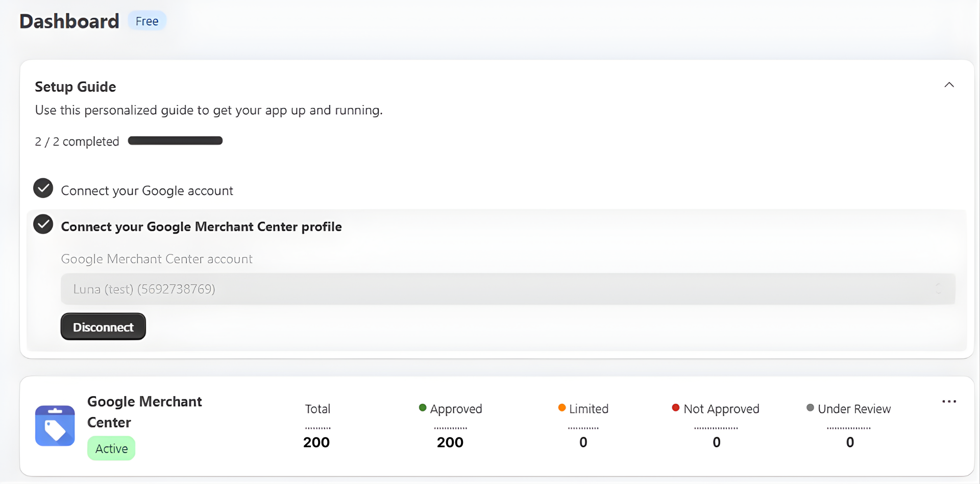Select the Connect your Google Merchant Center profile step
Image resolution: width=980 pixels, height=484 pixels.
pos(201,227)
